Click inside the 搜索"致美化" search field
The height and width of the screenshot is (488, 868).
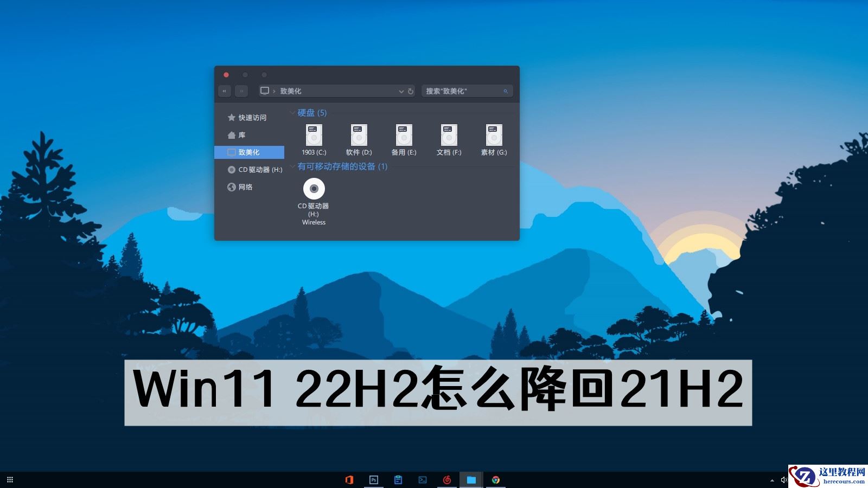[461, 91]
